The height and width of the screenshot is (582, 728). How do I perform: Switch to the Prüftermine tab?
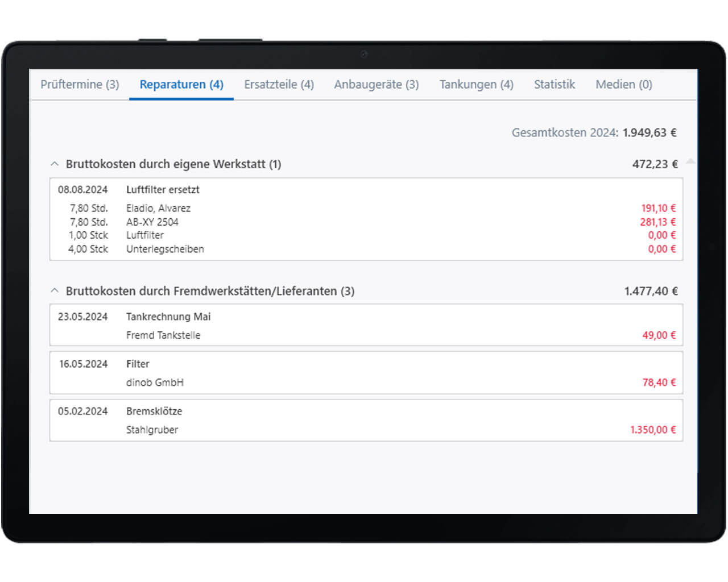(x=80, y=85)
